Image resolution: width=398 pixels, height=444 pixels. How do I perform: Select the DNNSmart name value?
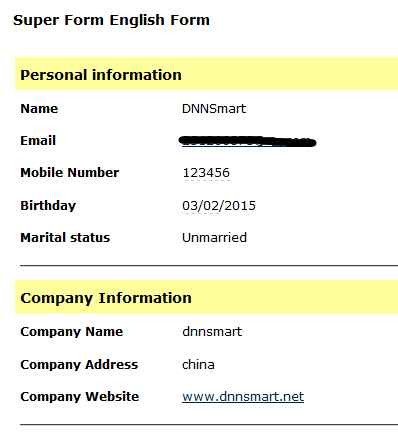point(214,109)
